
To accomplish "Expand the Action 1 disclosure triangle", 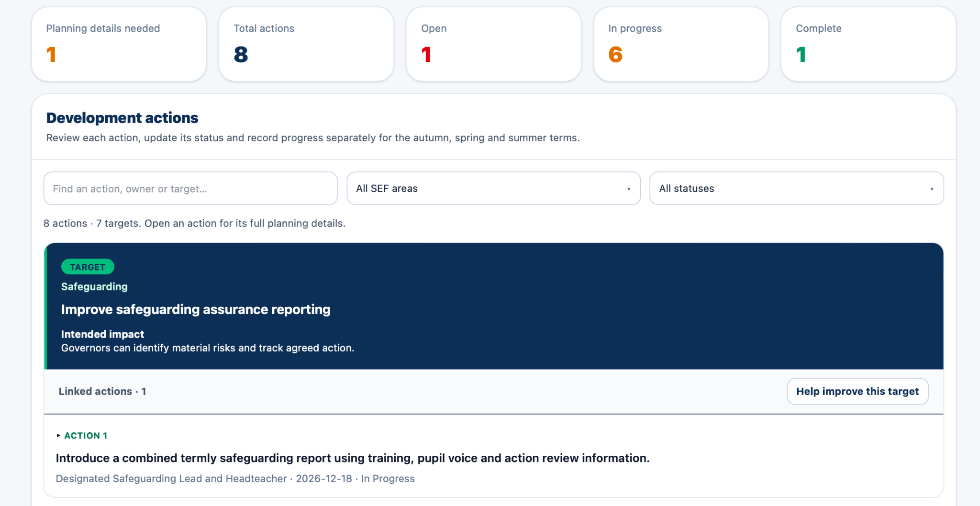I will (x=58, y=436).
